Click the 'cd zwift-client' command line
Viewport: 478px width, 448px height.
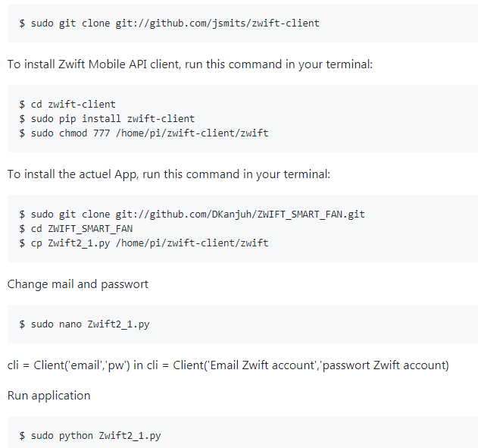click(67, 105)
